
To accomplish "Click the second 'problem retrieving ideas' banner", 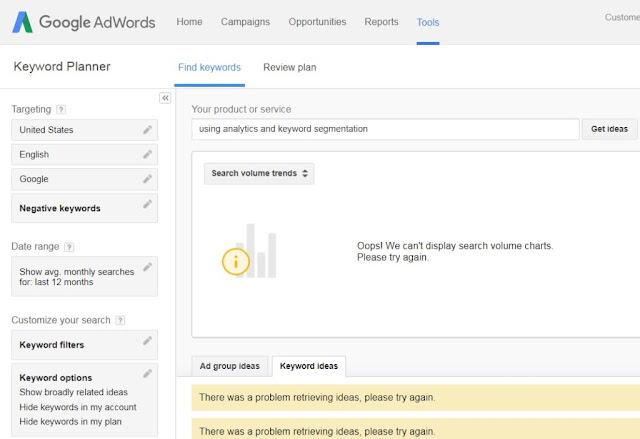I will [x=416, y=428].
